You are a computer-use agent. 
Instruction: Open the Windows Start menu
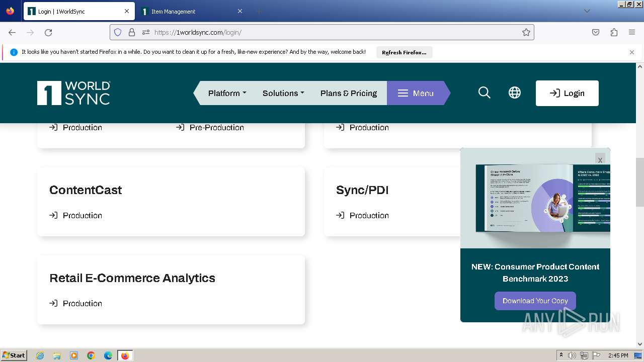(14, 355)
